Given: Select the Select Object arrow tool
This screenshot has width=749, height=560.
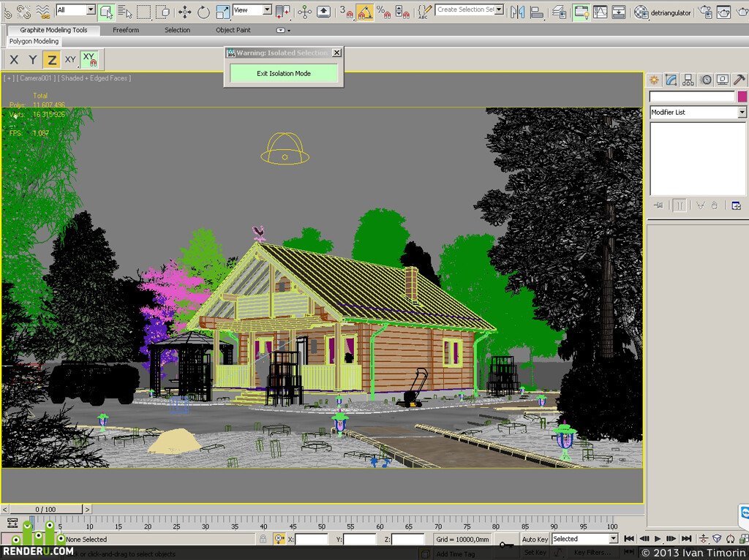Looking at the screenshot, I should [106, 12].
